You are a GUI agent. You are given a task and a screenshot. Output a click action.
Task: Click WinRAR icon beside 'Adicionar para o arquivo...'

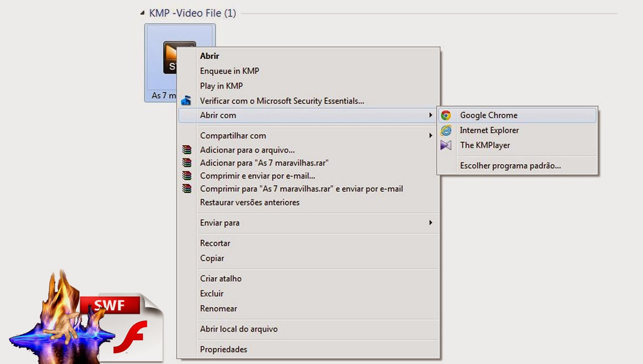187,150
